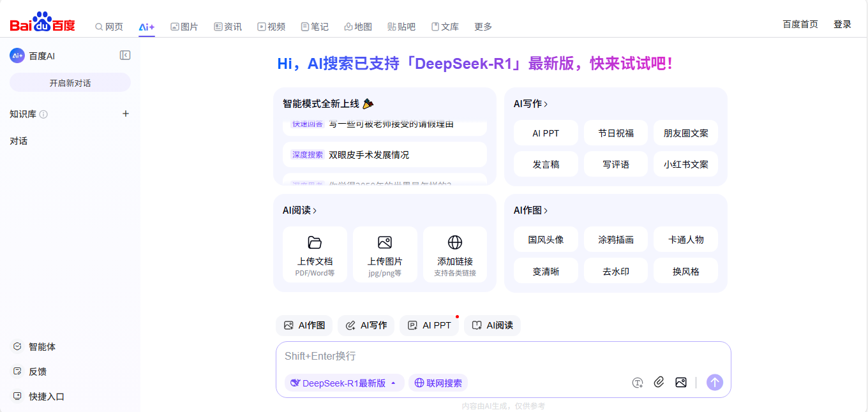868x412 pixels.
Task: Click the 百度首页 link
Action: click(x=800, y=24)
